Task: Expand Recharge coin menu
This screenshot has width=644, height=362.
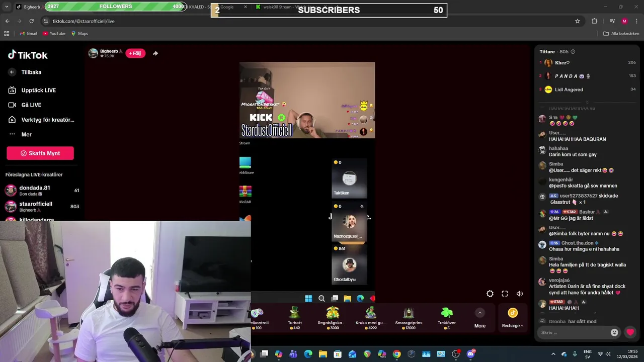Action: tap(512, 318)
